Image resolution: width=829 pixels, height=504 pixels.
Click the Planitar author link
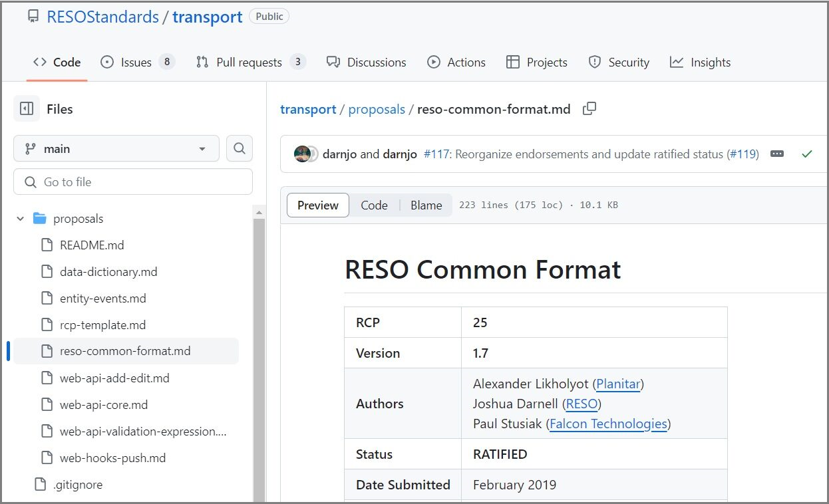618,384
